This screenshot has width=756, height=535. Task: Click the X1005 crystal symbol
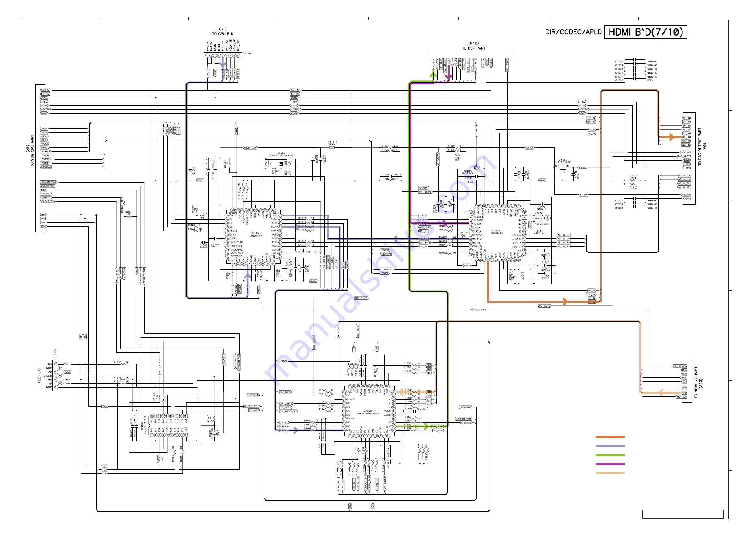pos(281,163)
